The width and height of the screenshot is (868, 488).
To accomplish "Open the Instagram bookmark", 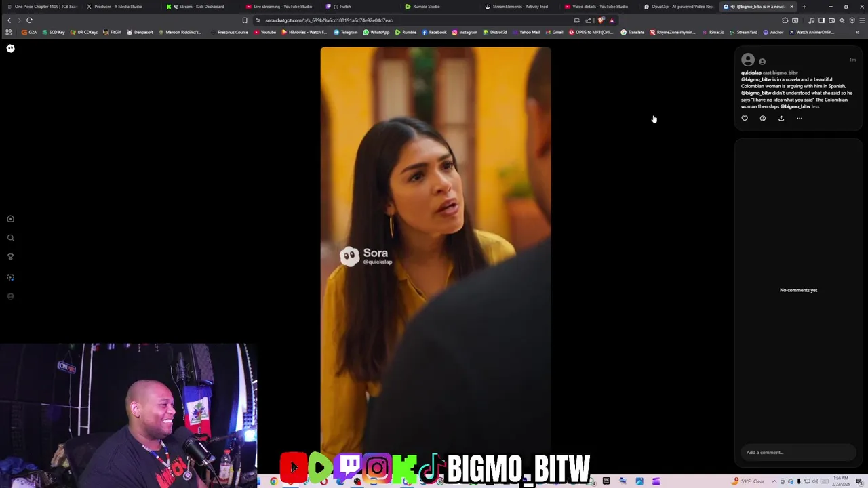I will click(465, 32).
